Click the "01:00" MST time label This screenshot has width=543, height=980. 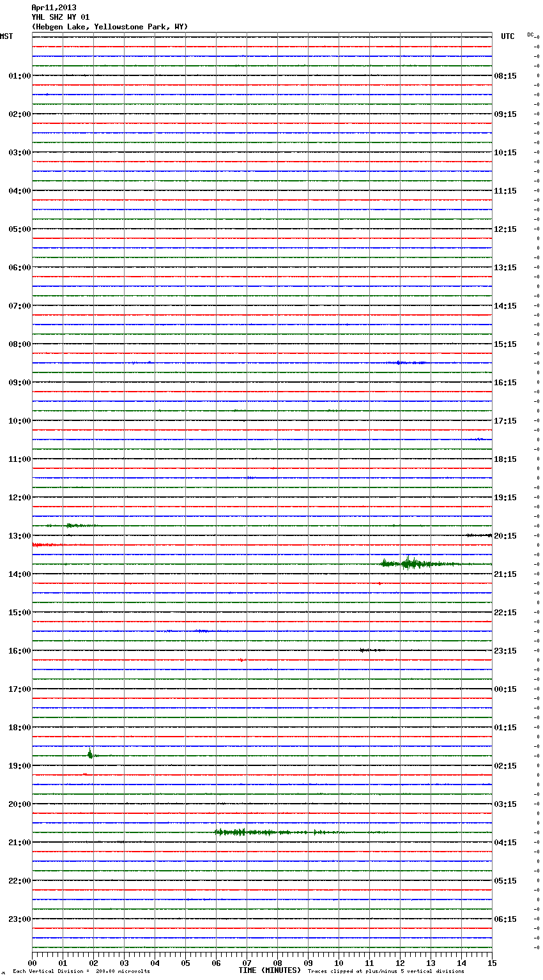(20, 76)
